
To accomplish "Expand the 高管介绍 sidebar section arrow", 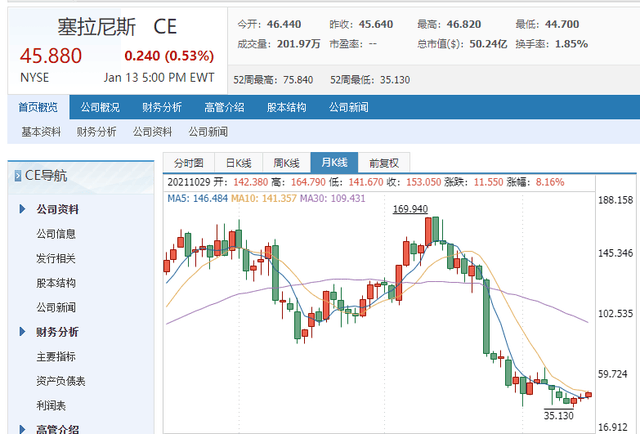I will coord(22,429).
